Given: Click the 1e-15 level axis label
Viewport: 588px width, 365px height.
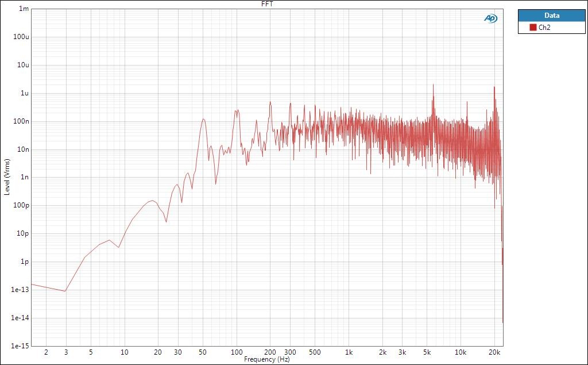Looking at the screenshot, I should point(21,345).
